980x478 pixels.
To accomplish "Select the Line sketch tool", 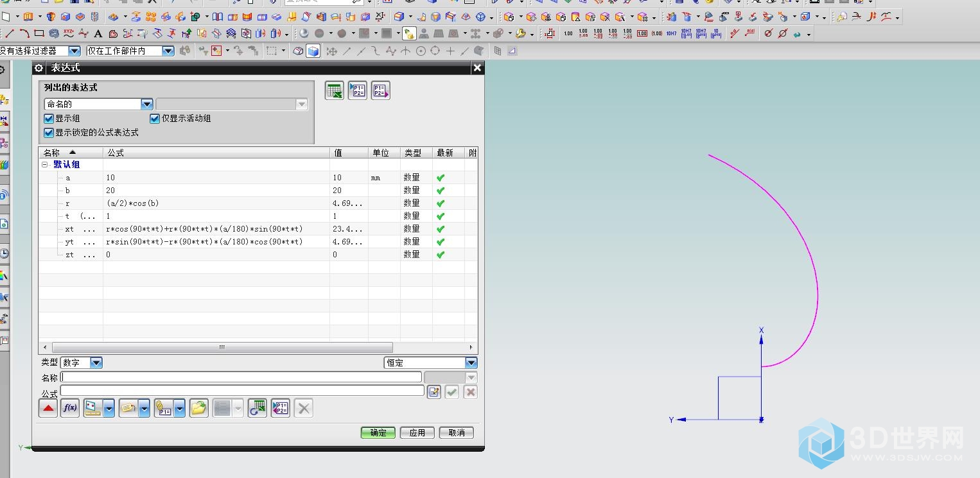I will [x=10, y=33].
